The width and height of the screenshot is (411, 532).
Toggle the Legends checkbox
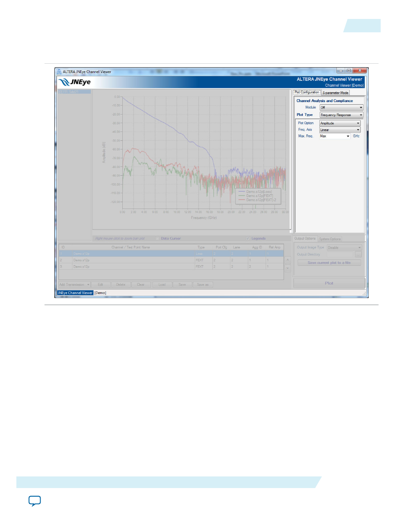click(248, 238)
